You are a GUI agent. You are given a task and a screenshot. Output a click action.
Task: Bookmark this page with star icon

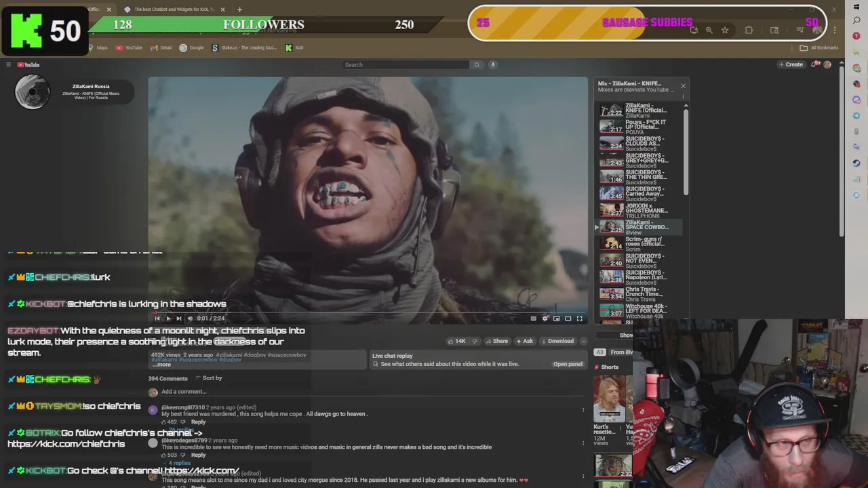[725, 30]
